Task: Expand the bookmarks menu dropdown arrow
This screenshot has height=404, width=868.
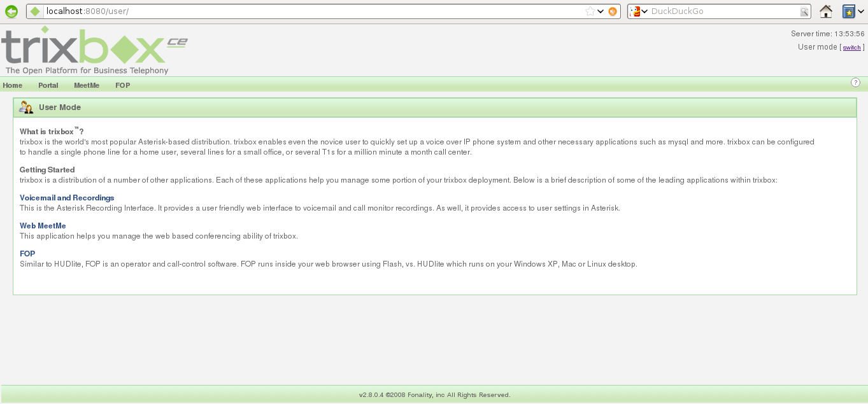Action: (x=860, y=11)
